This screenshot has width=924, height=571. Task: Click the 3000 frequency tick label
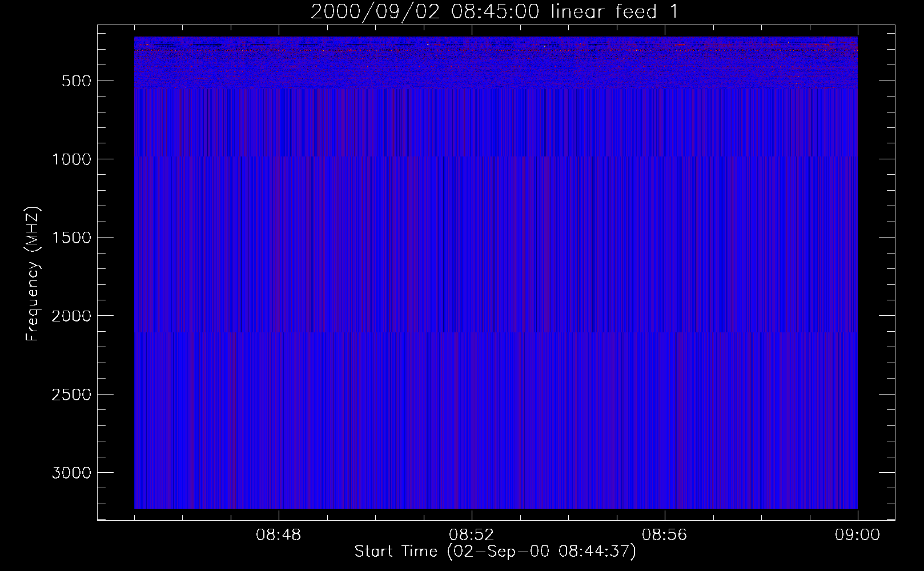71,473
